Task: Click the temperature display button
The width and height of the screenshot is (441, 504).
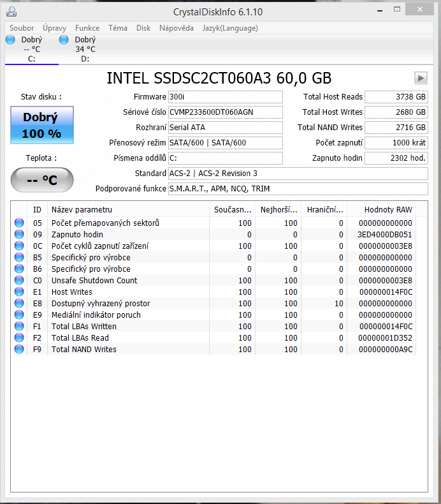Action: (x=42, y=180)
